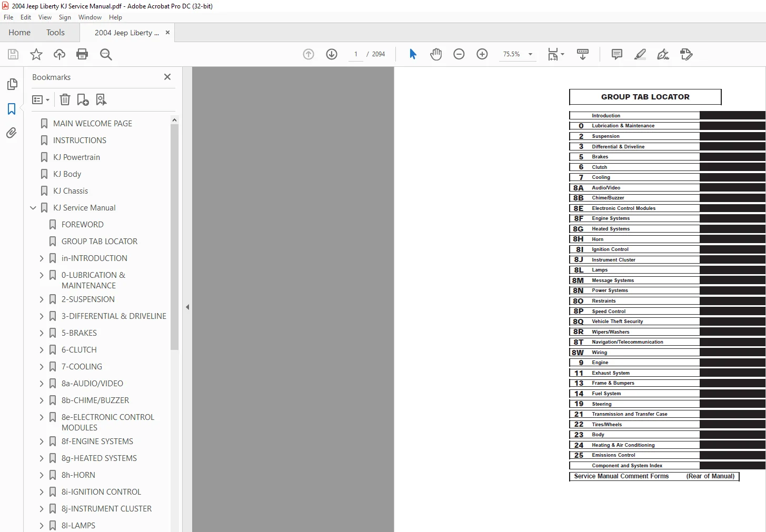Open the INSTRUCTIONS bookmark
This screenshot has width=766, height=532.
pos(79,140)
